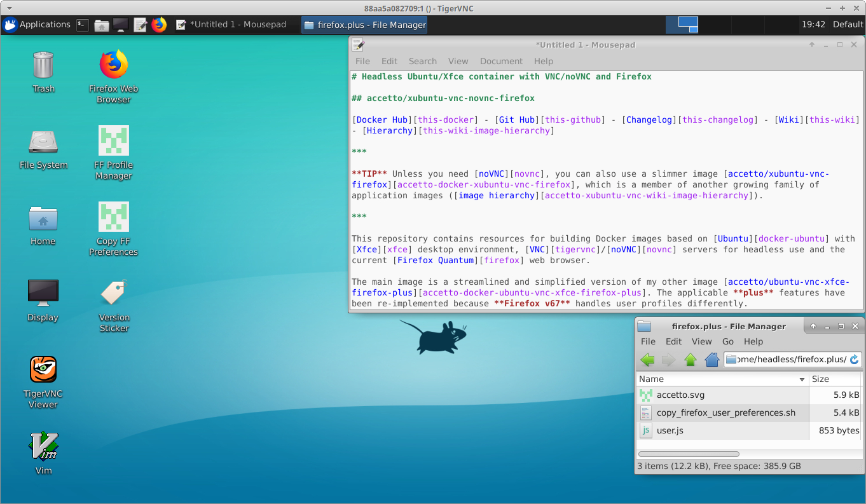Click the File Manager status bar text
This screenshot has height=504, width=866.
click(x=719, y=466)
